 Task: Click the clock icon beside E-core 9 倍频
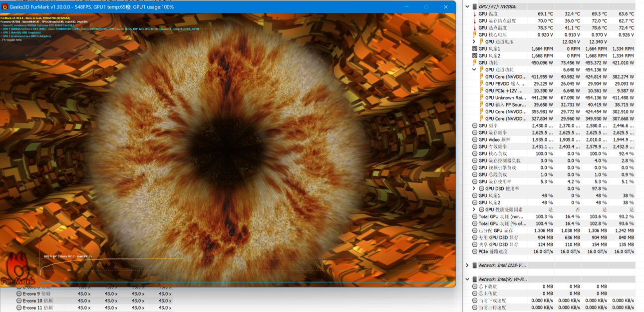coord(19,294)
